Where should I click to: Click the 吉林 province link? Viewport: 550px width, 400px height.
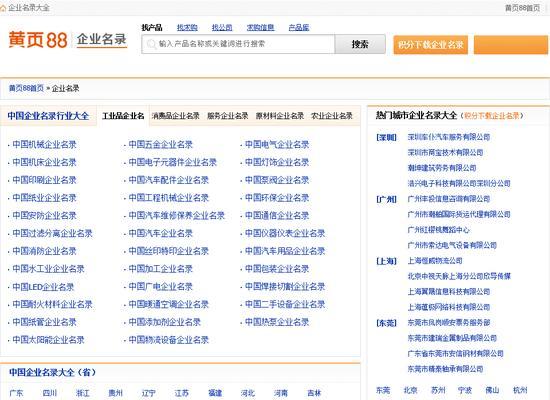coord(314,393)
